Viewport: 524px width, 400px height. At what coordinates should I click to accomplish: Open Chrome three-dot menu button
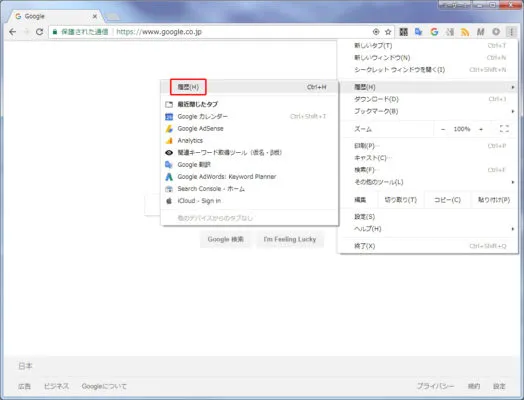tap(511, 32)
